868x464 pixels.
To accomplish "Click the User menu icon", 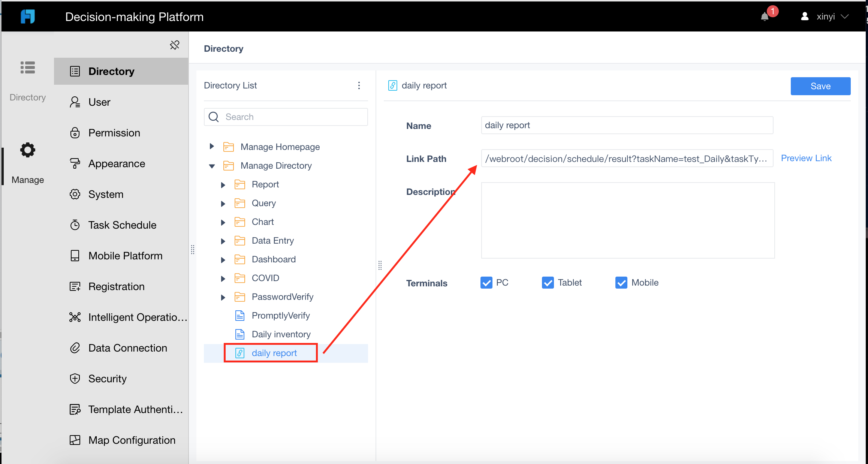I will click(x=75, y=102).
